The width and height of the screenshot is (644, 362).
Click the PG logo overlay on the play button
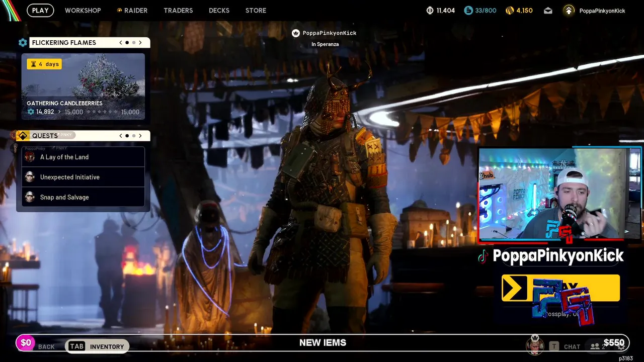[x=563, y=302]
